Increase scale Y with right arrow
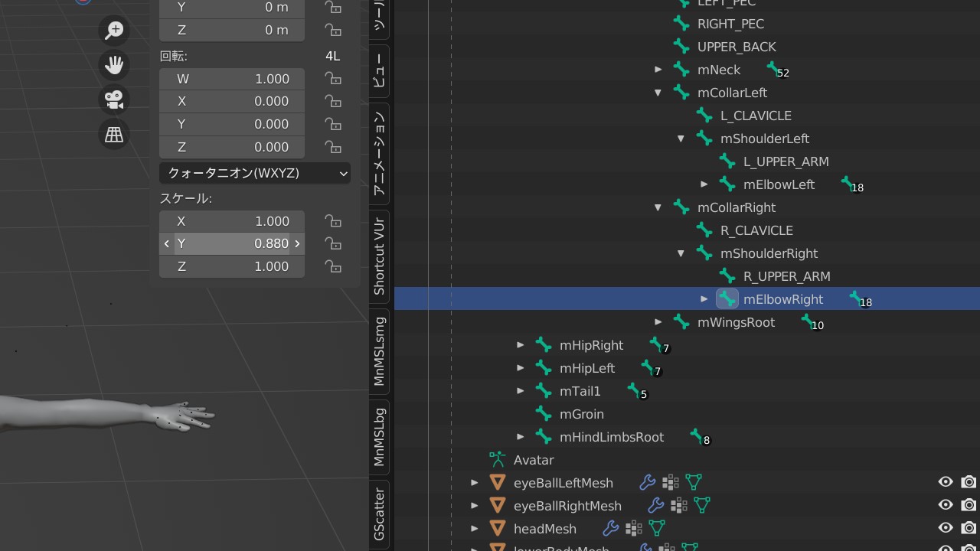 point(297,243)
